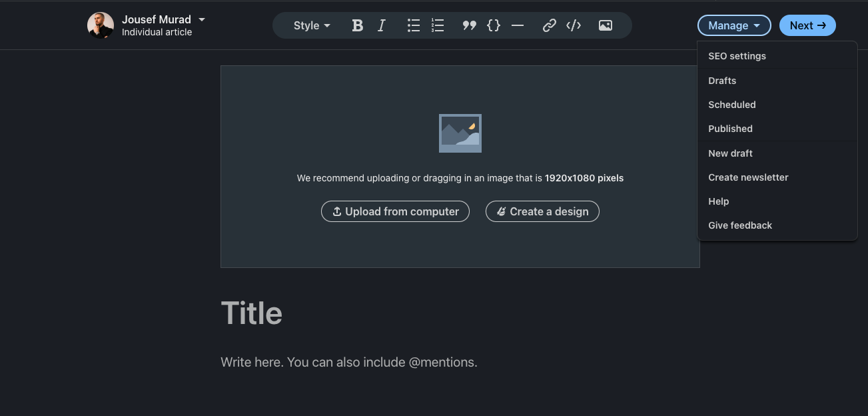
Task: Insert a numbered list
Action: coord(437,25)
